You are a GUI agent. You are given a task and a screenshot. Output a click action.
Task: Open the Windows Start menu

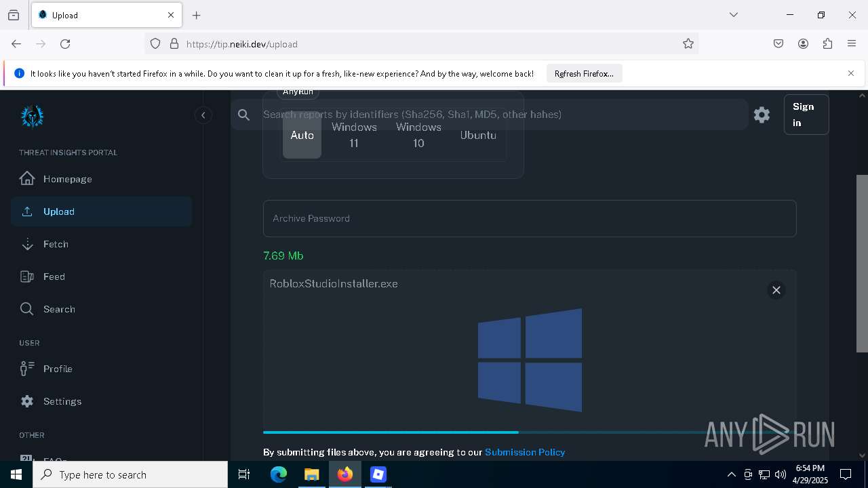16,474
